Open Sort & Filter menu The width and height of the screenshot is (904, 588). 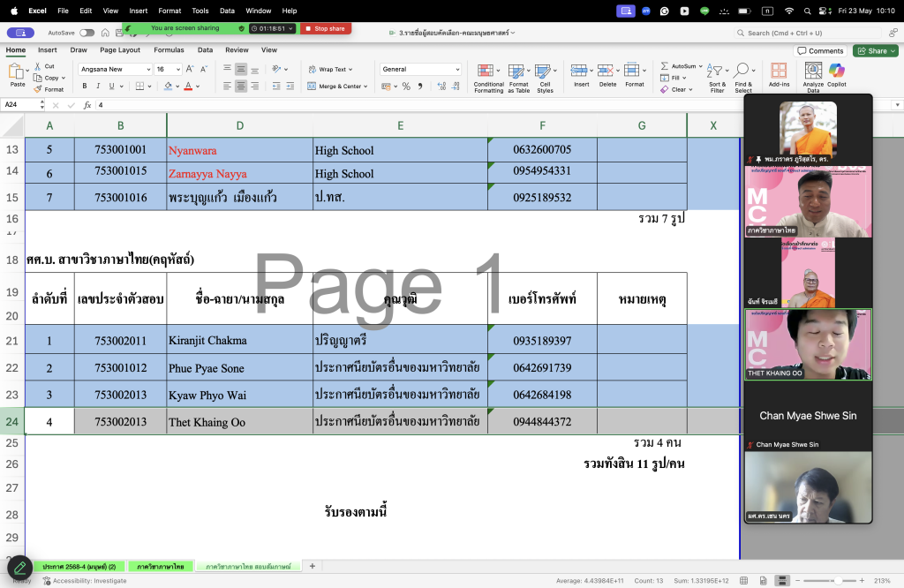[717, 78]
